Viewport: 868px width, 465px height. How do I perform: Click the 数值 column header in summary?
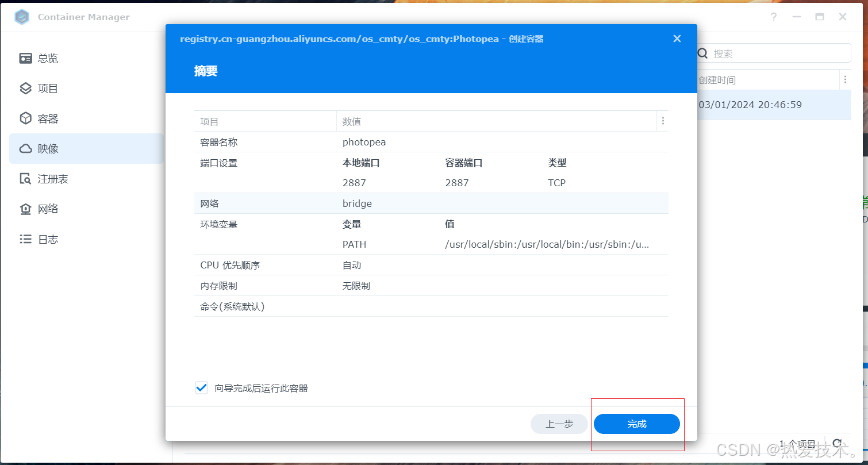(x=352, y=122)
